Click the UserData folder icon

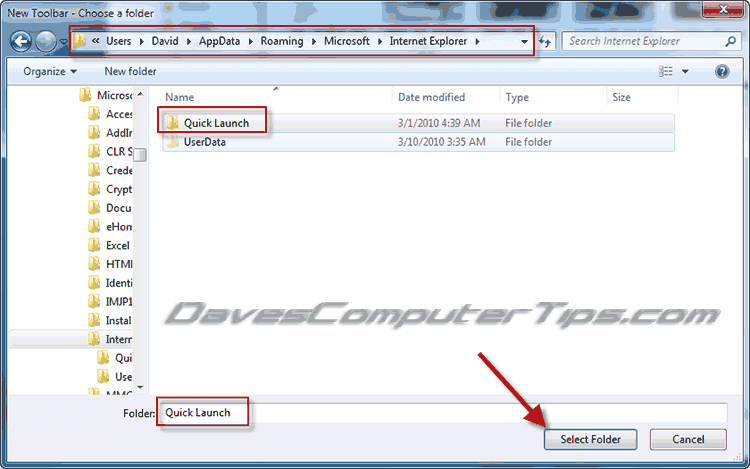[172, 142]
